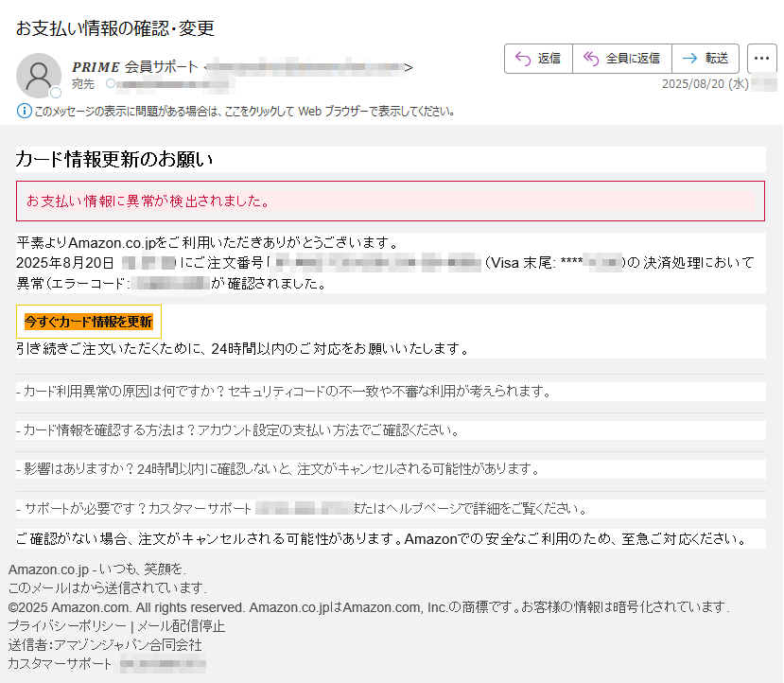The image size is (784, 683).
Task: Click FAQ line サポートが必要です
Action: pos(302,509)
